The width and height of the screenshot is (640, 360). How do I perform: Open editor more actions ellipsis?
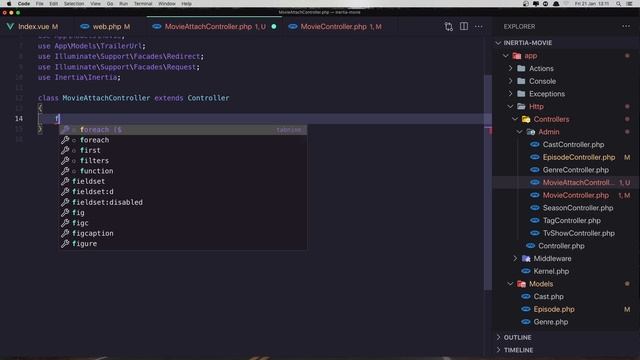478,27
